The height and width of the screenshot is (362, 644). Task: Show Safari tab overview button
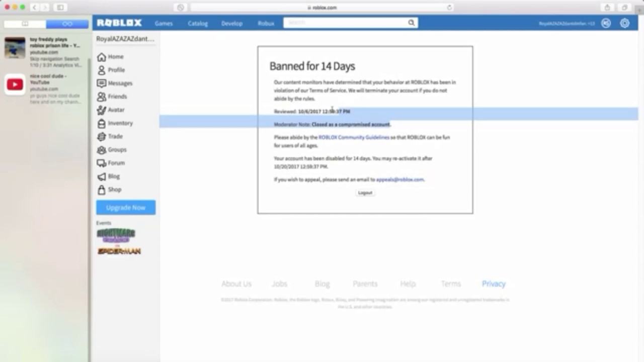click(624, 8)
